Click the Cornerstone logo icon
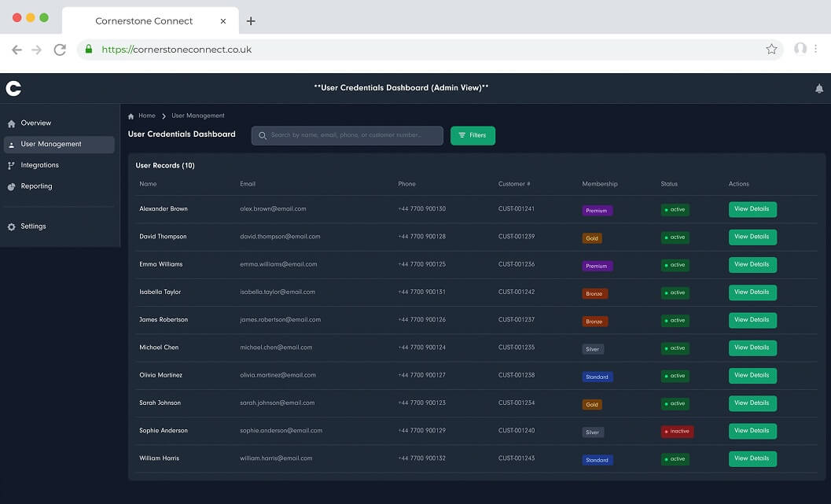 click(x=13, y=88)
